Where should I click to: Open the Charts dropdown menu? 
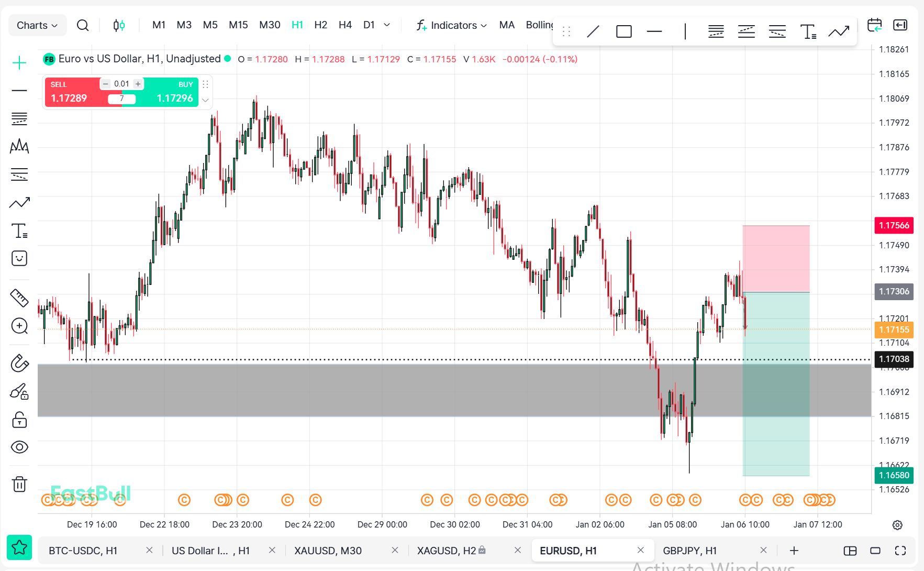coord(37,25)
